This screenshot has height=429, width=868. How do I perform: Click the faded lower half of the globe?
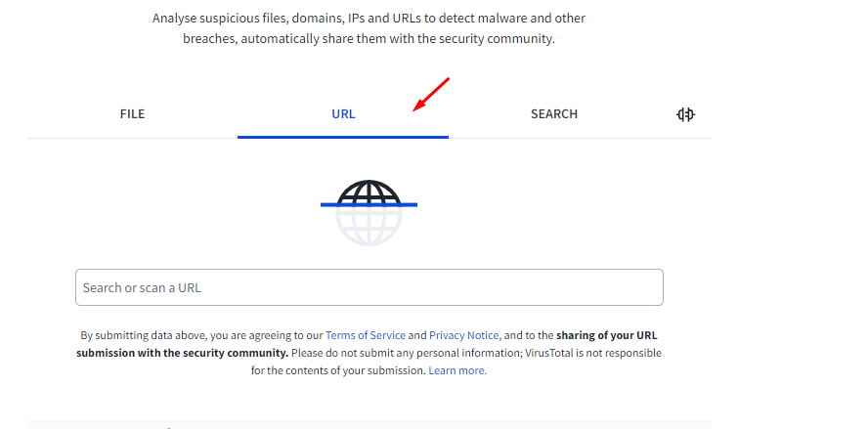[x=369, y=227]
